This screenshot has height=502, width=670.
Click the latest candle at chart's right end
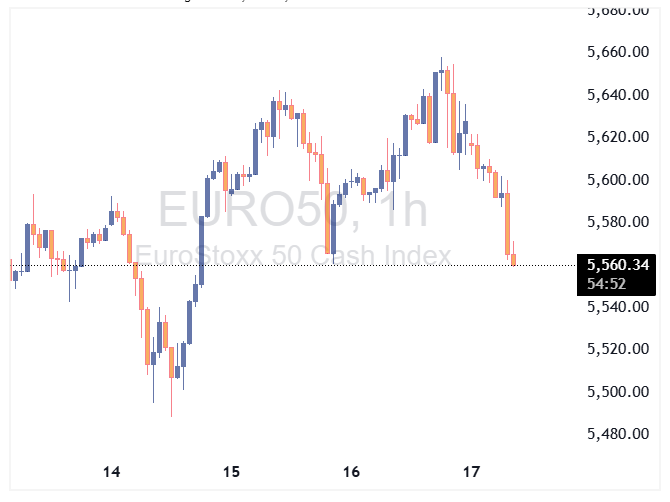coord(514,259)
